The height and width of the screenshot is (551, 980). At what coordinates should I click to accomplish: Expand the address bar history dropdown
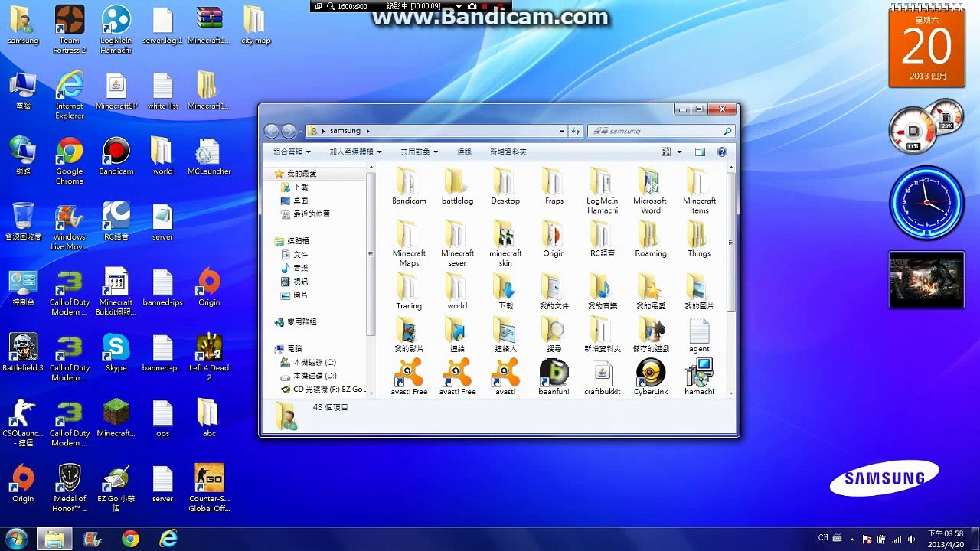tap(561, 131)
